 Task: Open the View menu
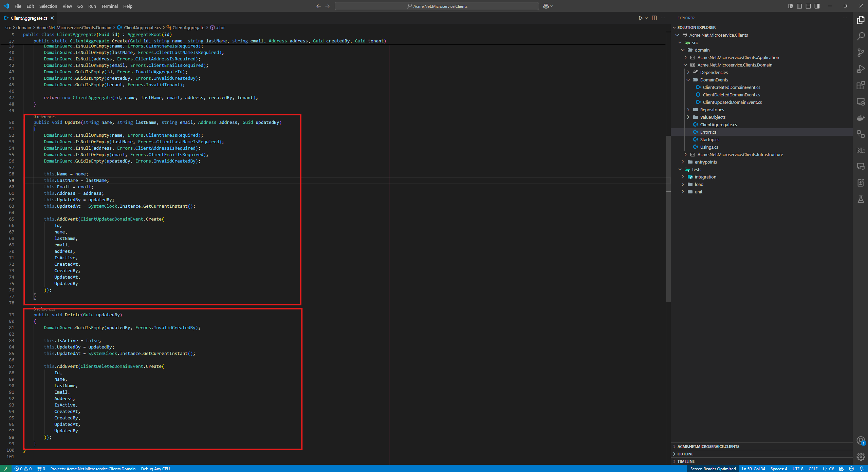click(67, 6)
